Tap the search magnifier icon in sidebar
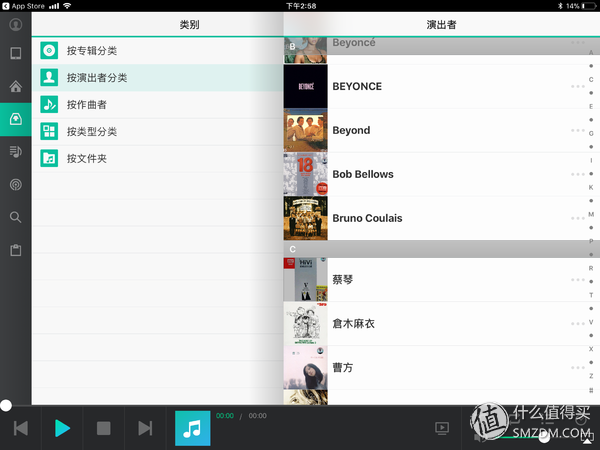Screen dimensions: 600x450 tap(16, 217)
